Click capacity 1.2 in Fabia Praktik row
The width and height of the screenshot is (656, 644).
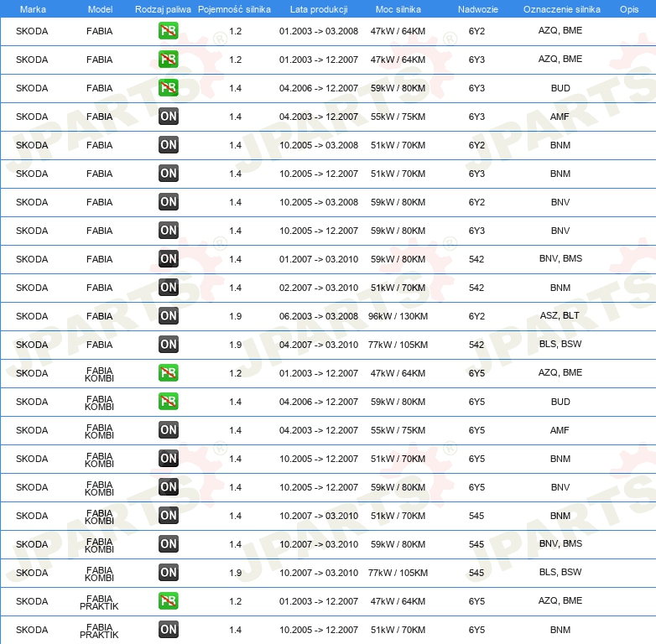(235, 601)
